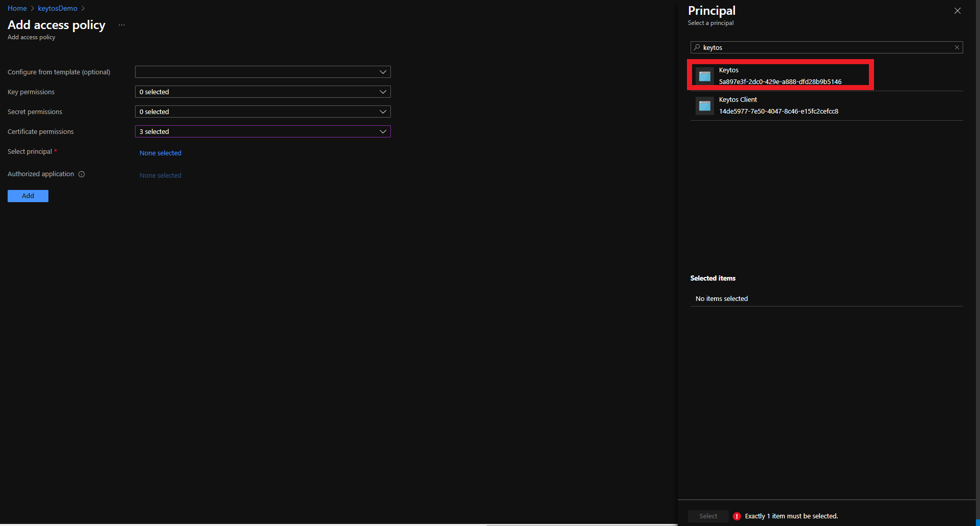Screen dimensions: 980x526
Task: Focus the principal search field containing keytos
Action: [827, 47]
